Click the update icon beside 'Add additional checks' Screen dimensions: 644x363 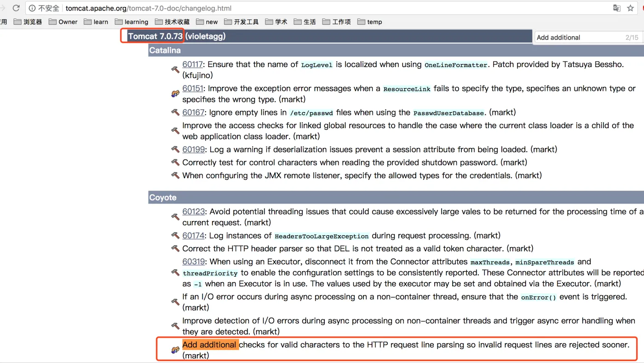(175, 350)
